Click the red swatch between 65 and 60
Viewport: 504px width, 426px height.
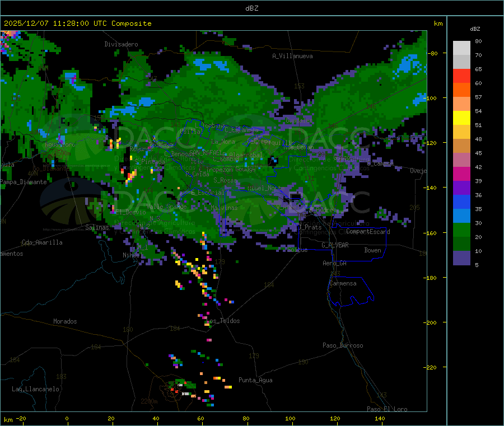point(461,76)
